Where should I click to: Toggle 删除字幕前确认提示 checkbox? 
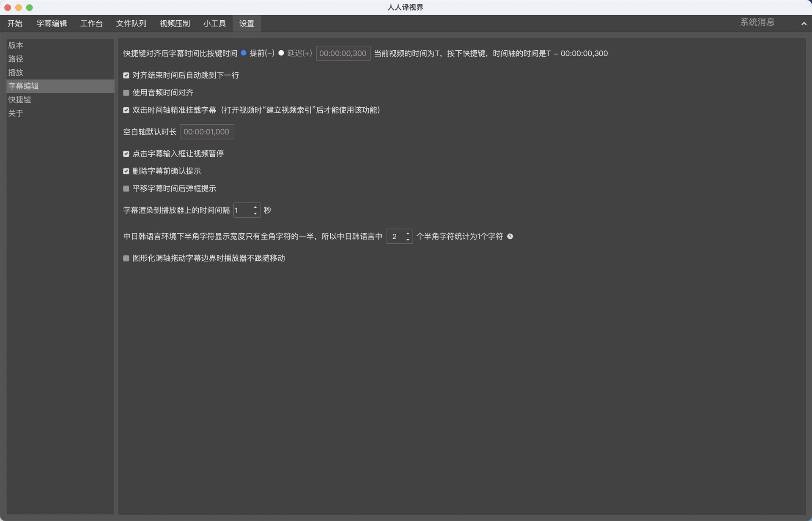point(126,171)
